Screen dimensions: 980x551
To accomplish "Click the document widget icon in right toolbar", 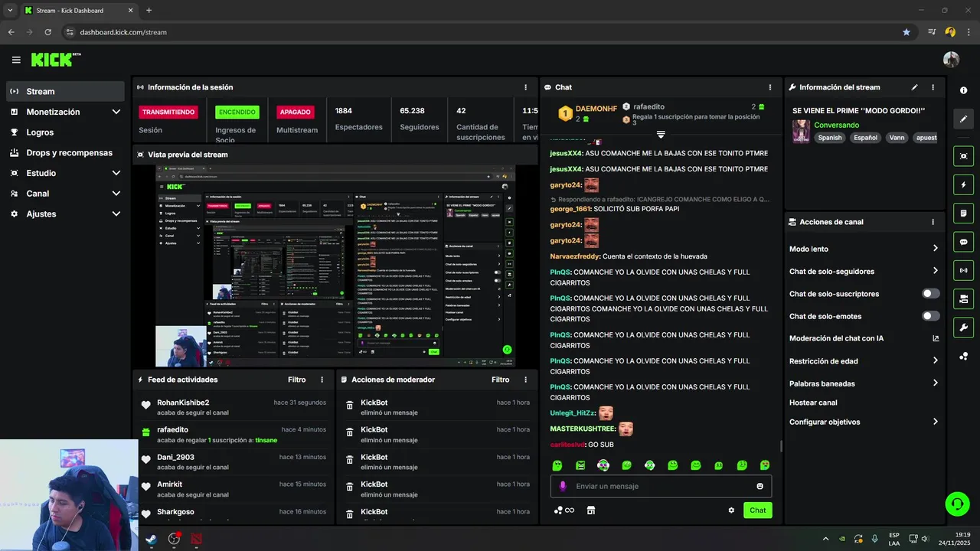I will pyautogui.click(x=963, y=213).
